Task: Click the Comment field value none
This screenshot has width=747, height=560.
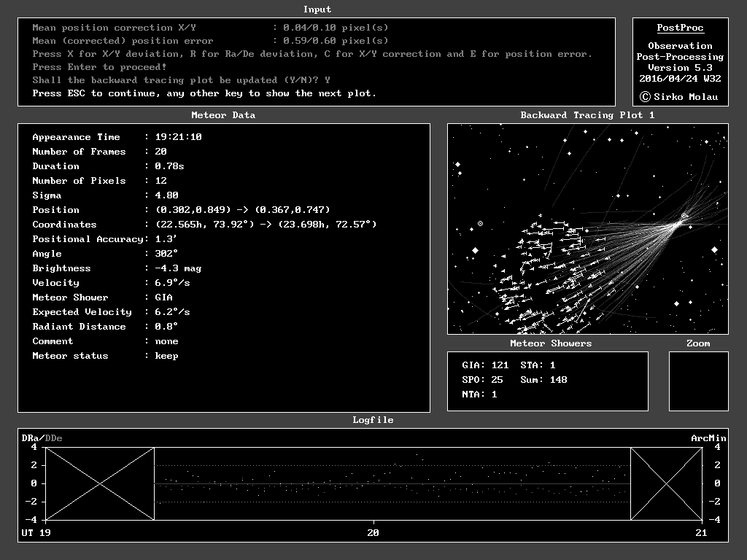Action: 166,341
